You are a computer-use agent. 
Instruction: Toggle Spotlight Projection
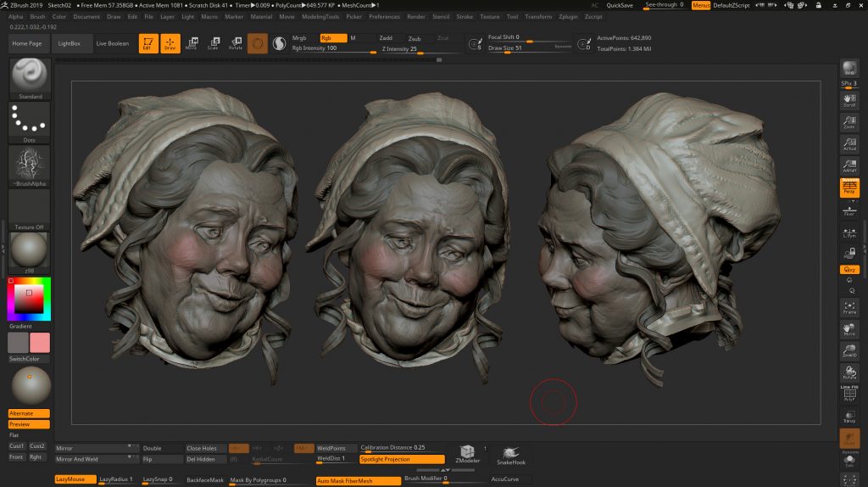tap(402, 459)
